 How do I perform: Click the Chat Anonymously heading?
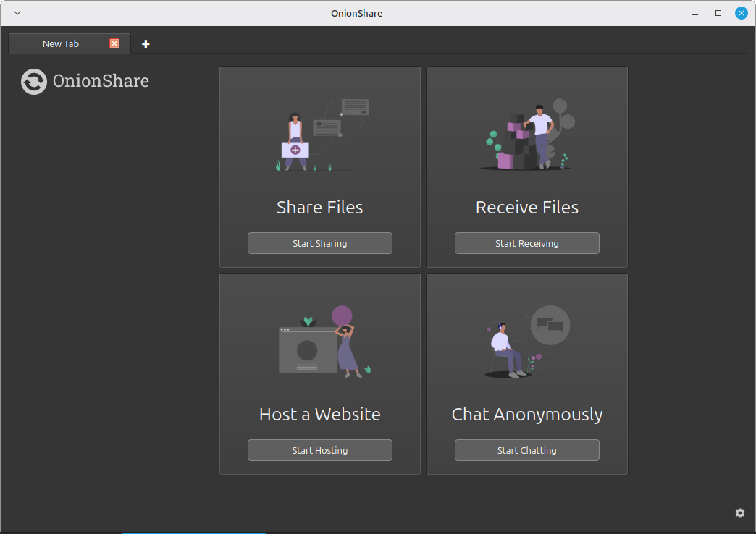point(526,415)
